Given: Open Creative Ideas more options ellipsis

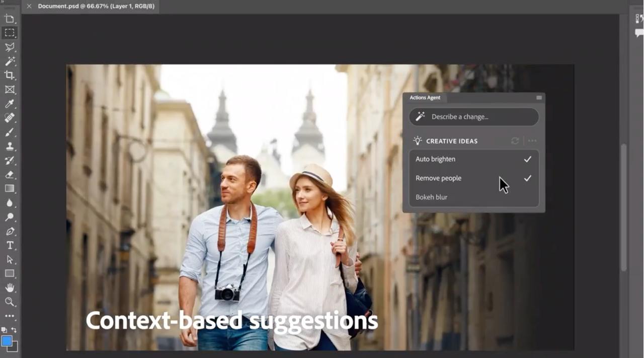Looking at the screenshot, I should click(532, 141).
